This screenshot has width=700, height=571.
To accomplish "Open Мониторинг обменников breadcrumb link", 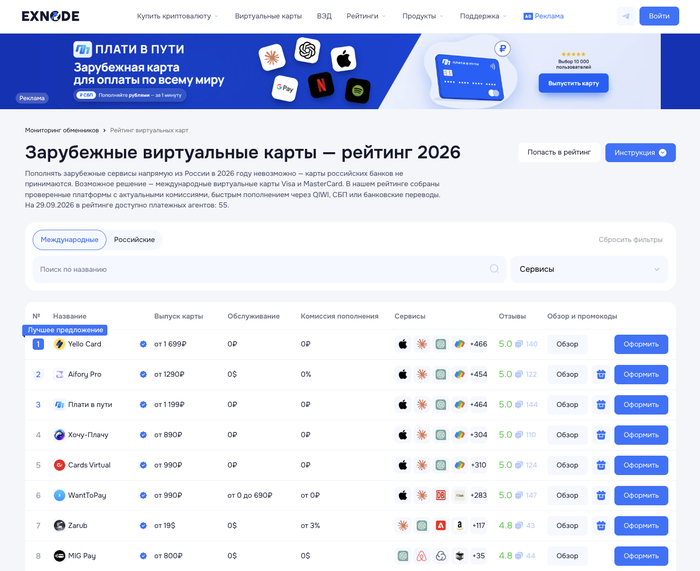I will [62, 130].
